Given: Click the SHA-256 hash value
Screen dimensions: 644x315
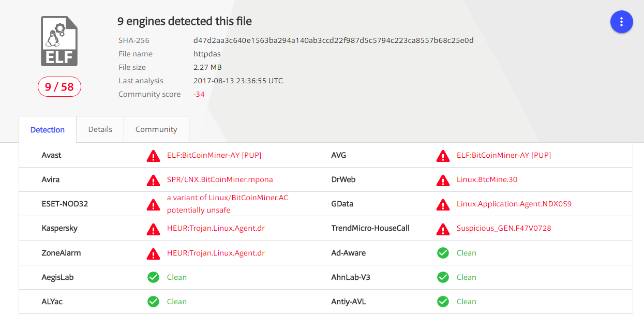Looking at the screenshot, I should click(333, 40).
